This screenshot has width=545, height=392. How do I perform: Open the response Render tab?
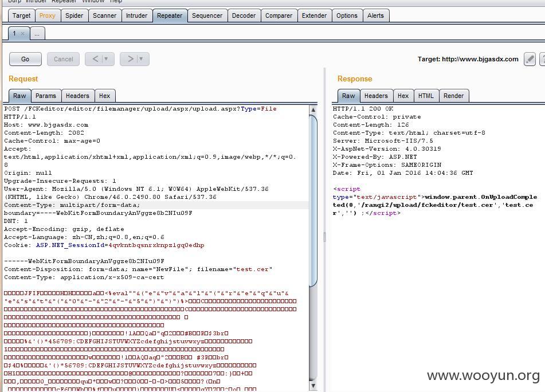(453, 96)
